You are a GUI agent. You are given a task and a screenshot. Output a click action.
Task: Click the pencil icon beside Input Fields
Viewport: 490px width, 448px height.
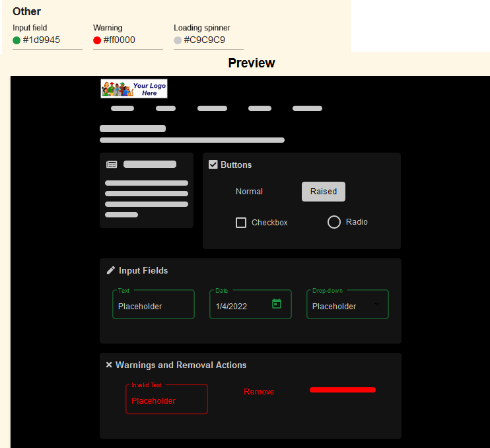(111, 270)
